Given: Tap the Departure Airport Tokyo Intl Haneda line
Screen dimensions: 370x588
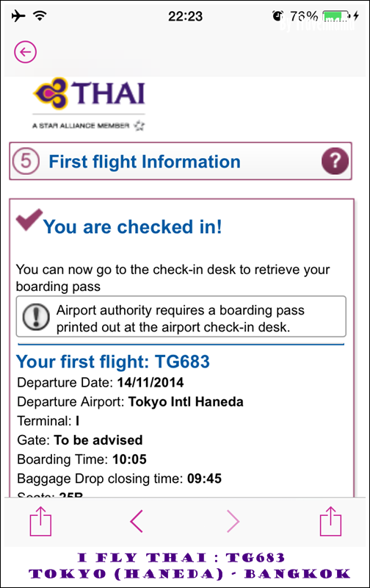Looking at the screenshot, I should (131, 401).
